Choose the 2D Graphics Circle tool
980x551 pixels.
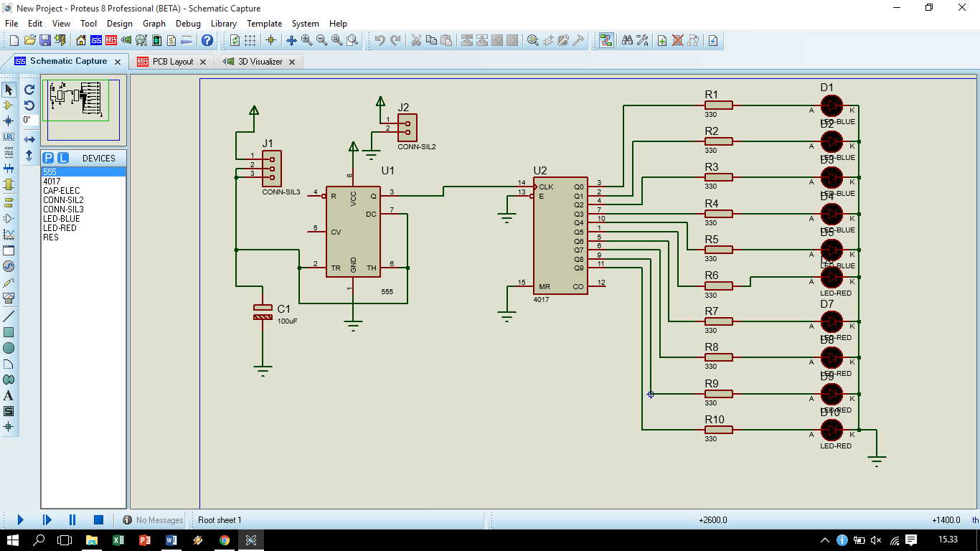click(x=9, y=348)
